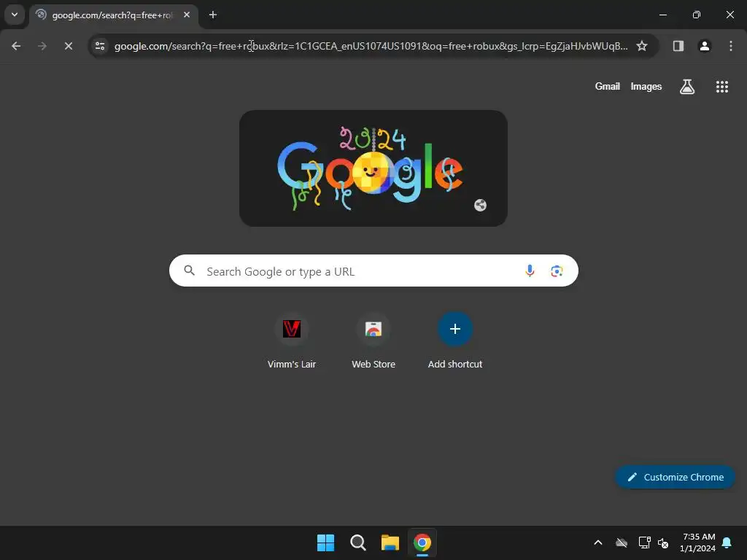The width and height of the screenshot is (747, 560).
Task: Open Vimm's Lair shortcut
Action: tap(292, 341)
